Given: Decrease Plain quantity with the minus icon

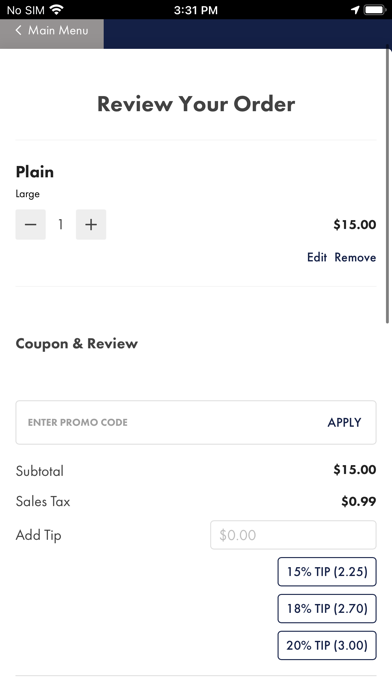Looking at the screenshot, I should pos(31,225).
